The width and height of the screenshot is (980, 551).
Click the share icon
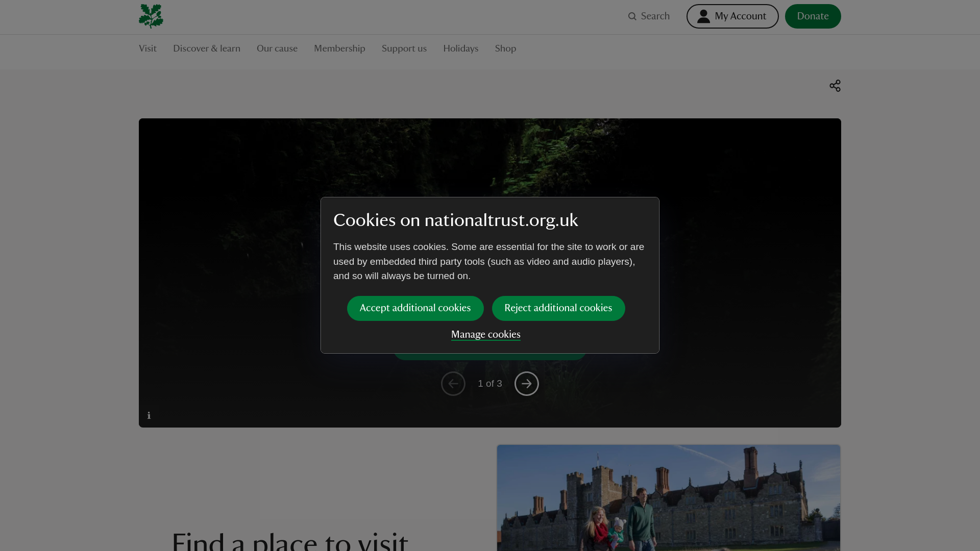coord(835,86)
